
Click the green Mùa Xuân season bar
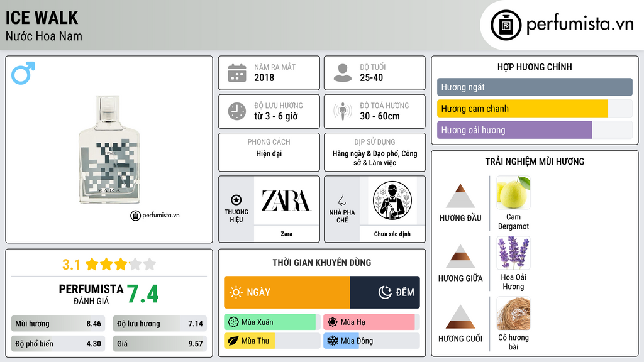270,322
